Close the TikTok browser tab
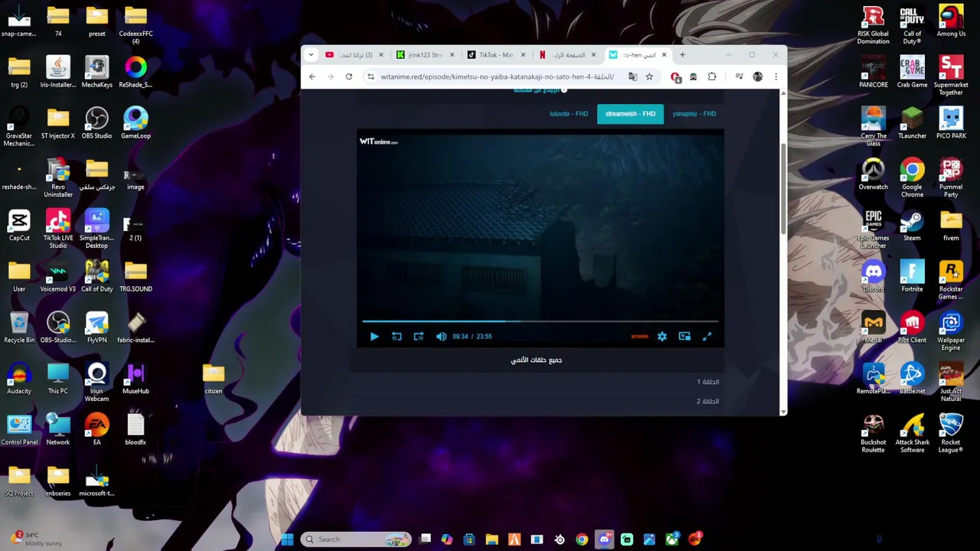The image size is (980, 551). [523, 55]
